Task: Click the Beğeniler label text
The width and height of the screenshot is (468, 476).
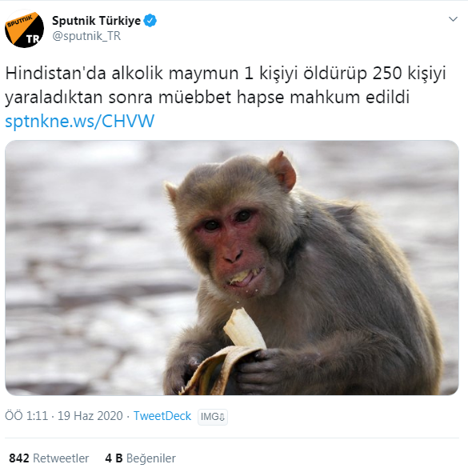Action: [x=151, y=458]
